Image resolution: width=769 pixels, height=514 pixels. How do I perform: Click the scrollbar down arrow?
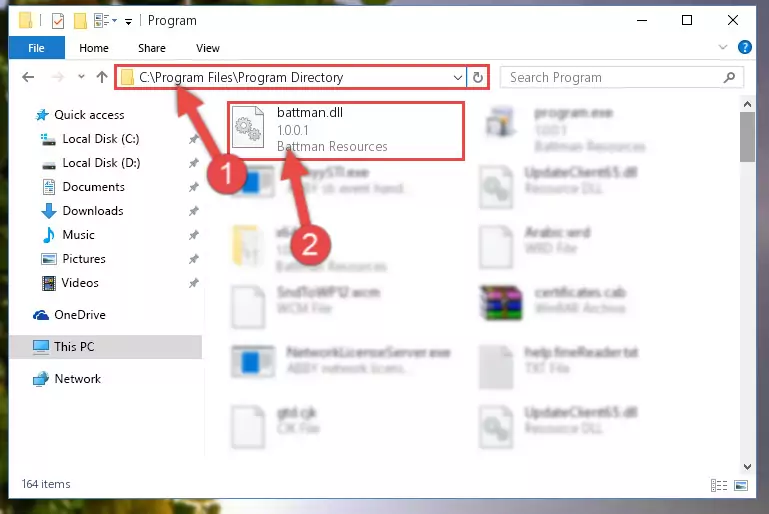(x=747, y=467)
